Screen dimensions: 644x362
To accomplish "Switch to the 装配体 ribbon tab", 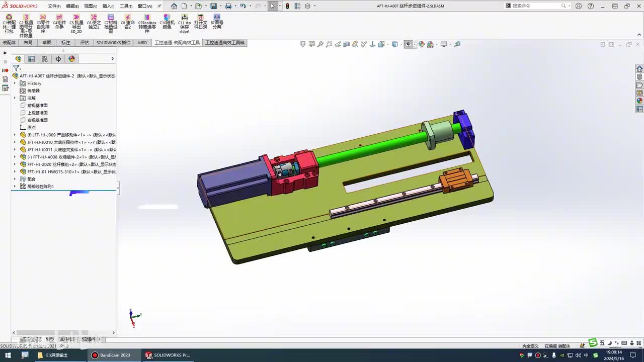I will 9,43.
